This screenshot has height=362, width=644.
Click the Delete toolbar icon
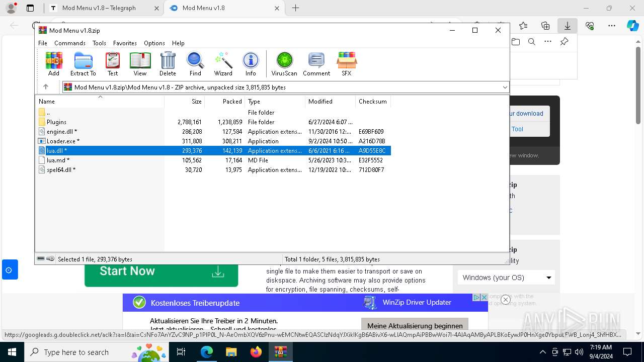coord(168,64)
